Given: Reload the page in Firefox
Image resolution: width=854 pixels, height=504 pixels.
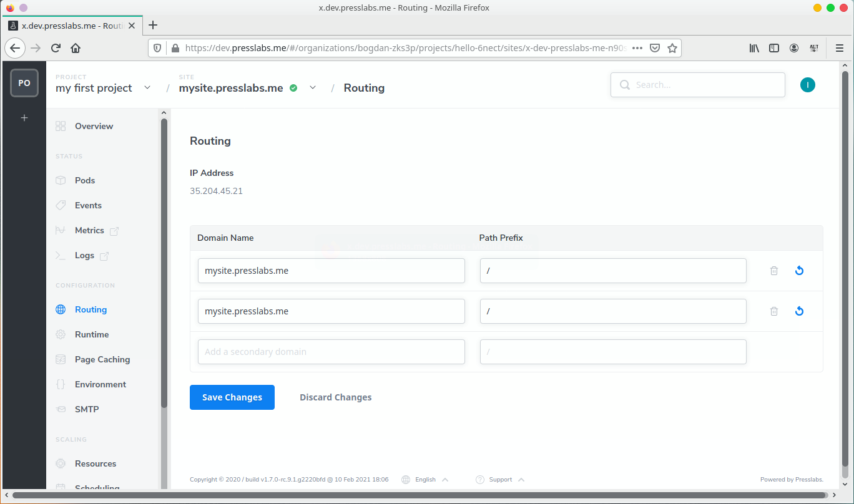Looking at the screenshot, I should [x=56, y=48].
